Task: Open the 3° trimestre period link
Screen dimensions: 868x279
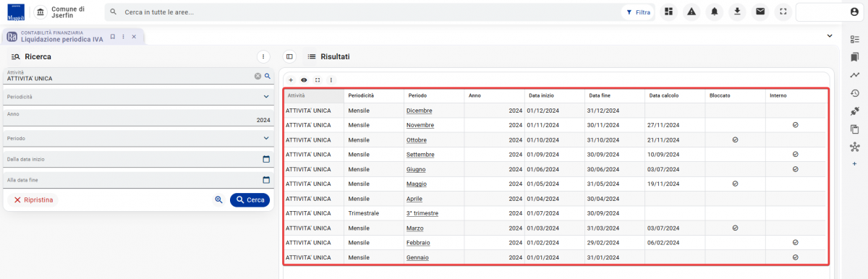Action: 422,213
